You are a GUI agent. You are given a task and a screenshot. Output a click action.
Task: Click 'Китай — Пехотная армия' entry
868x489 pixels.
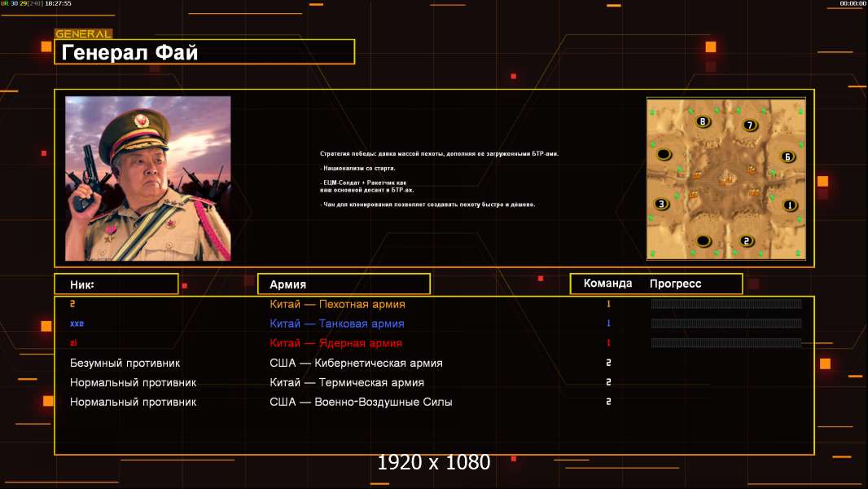pos(337,304)
